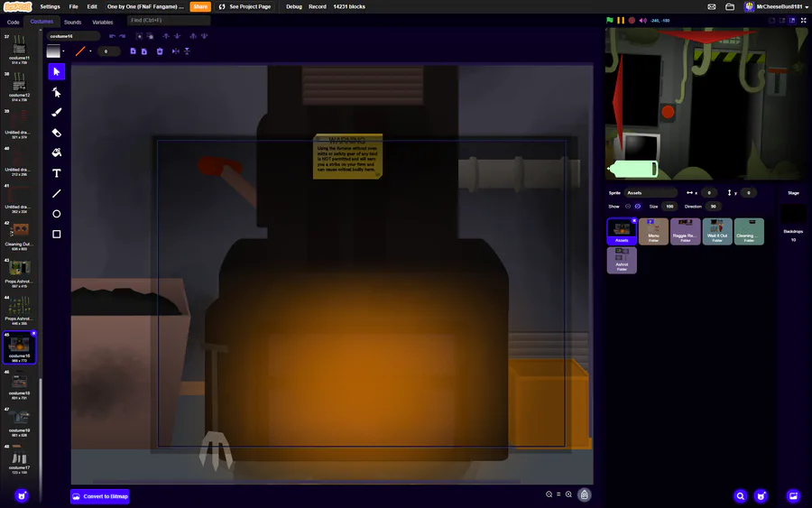Select the Line tool
Screen dimensions: 812x508
57,194
